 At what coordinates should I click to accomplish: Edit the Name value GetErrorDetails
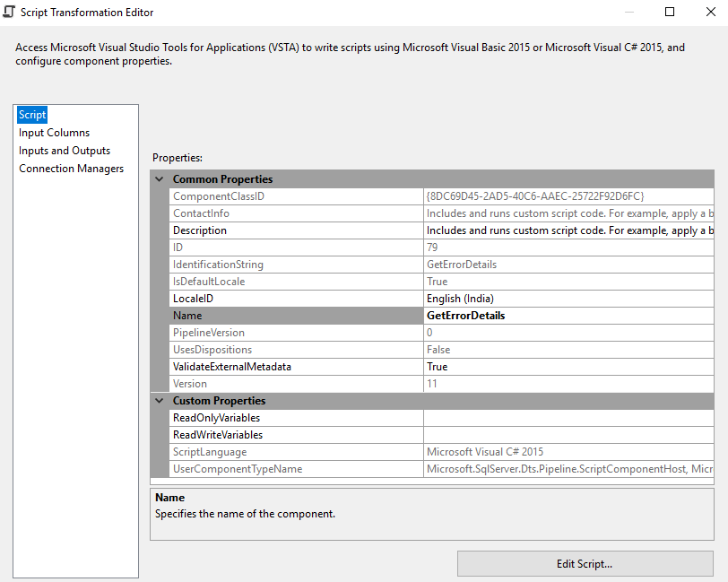[574, 316]
